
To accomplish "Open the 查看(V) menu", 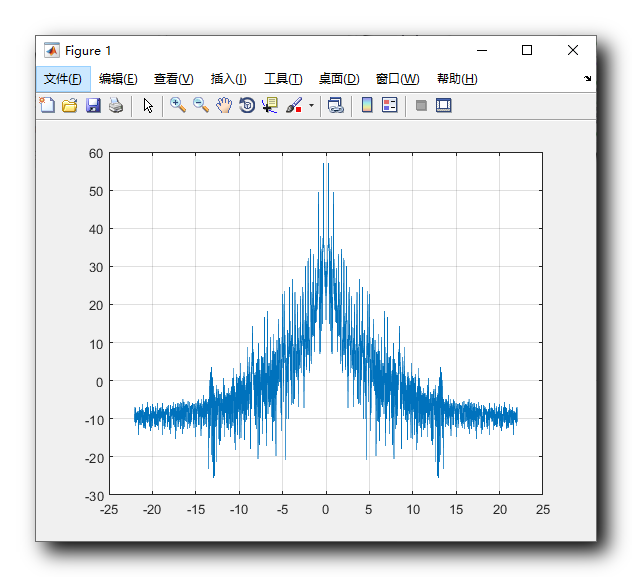I will point(174,79).
